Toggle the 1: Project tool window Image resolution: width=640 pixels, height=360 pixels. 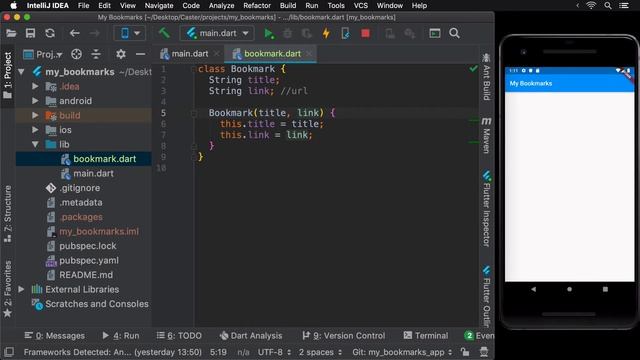pos(8,75)
